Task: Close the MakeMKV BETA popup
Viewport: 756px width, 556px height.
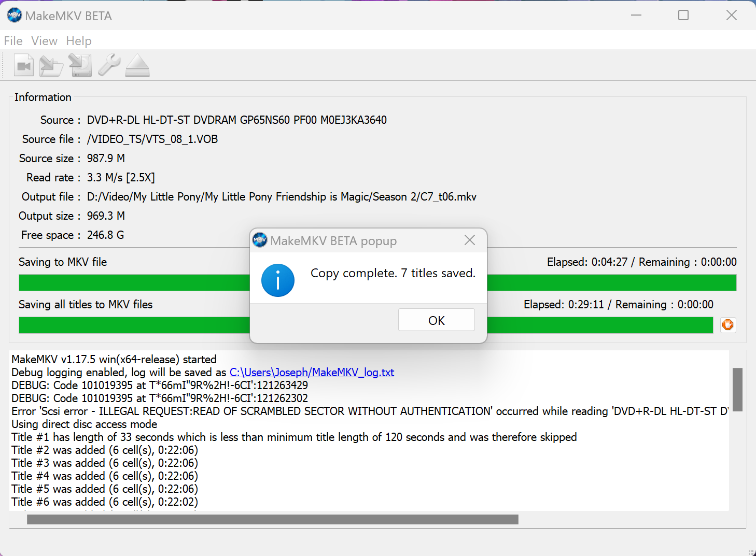Action: coord(470,240)
